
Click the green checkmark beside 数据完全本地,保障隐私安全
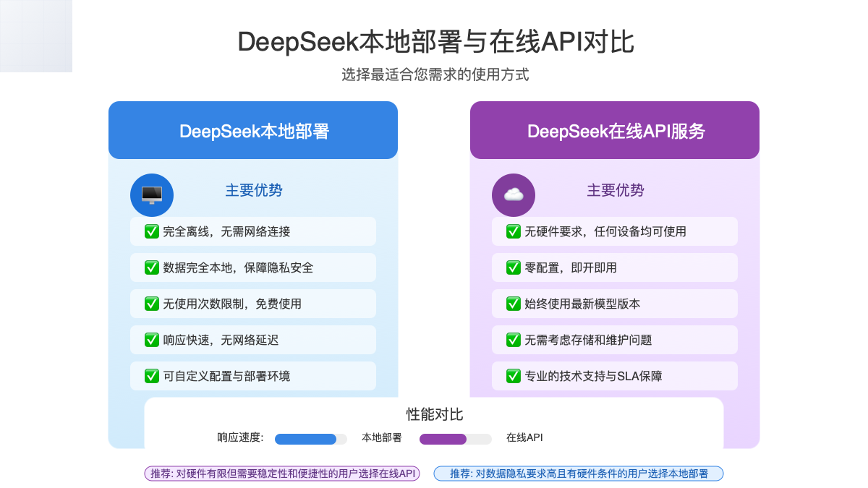(x=152, y=267)
